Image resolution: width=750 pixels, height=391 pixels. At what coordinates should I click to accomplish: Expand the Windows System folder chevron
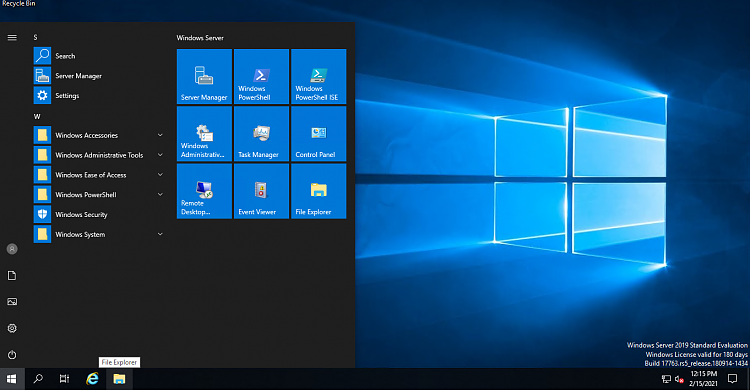tap(160, 235)
